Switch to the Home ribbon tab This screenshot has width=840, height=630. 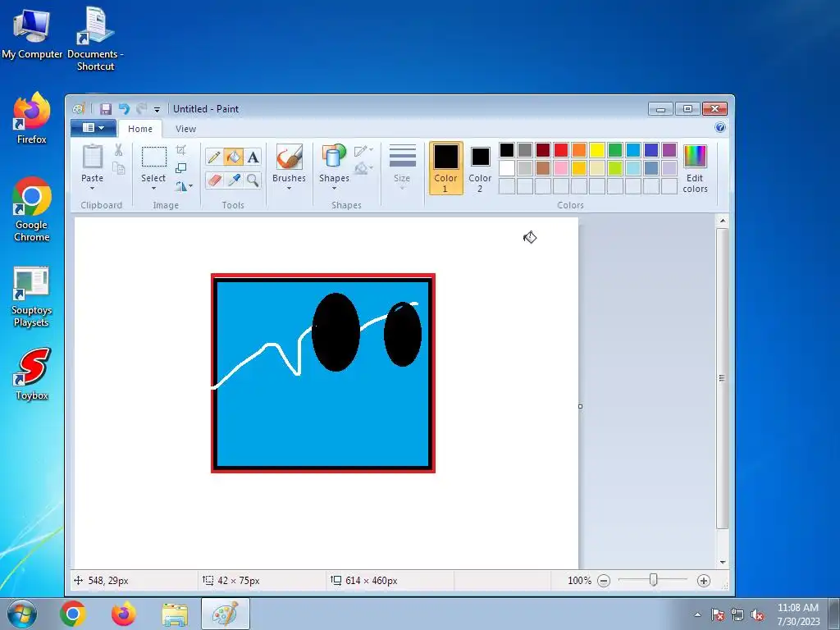pyautogui.click(x=140, y=129)
